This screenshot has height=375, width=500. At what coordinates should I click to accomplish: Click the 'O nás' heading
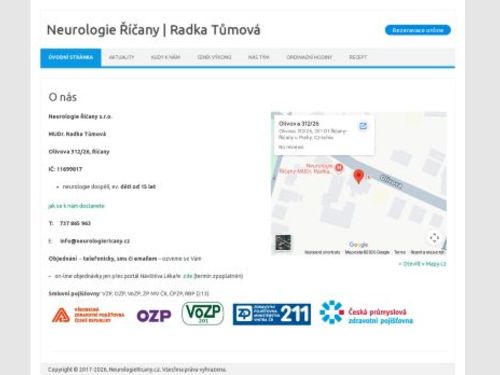(x=63, y=97)
